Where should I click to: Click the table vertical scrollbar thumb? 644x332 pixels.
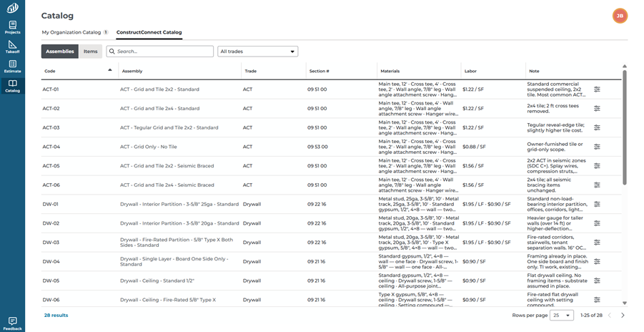[625, 127]
